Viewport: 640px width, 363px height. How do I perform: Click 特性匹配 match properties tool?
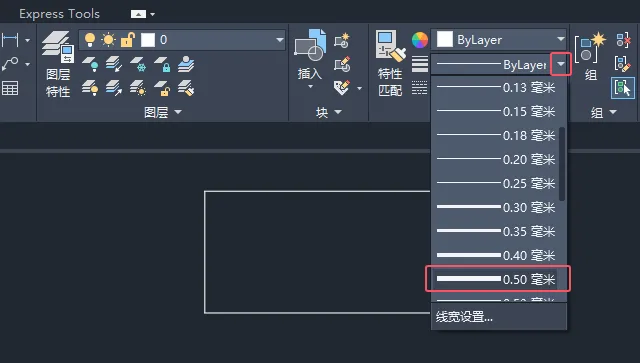coord(391,63)
